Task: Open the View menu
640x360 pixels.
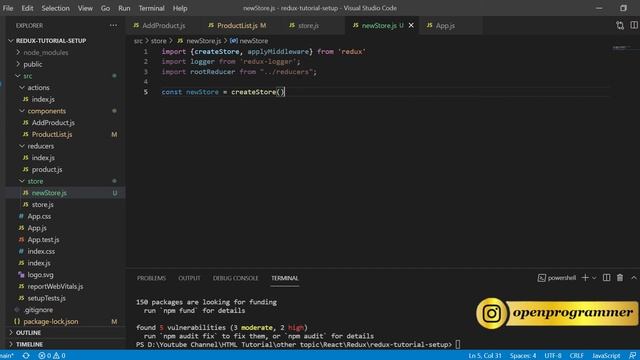Action: 85,8
